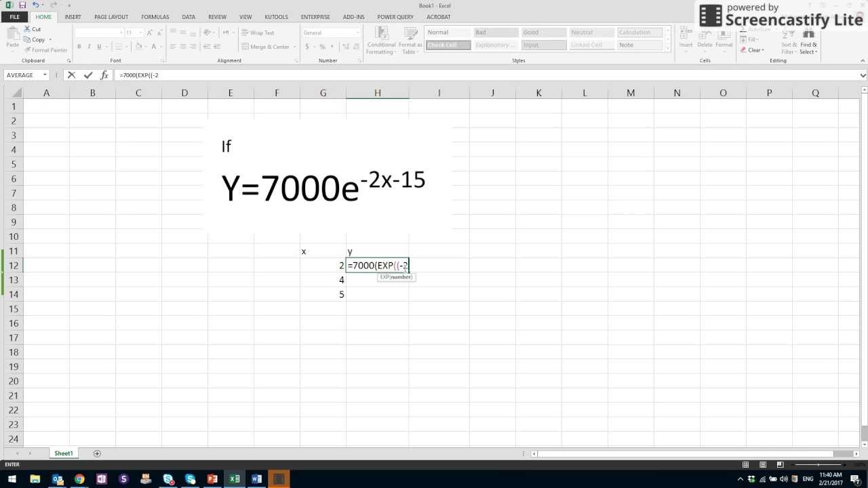Toggle Bold formatting
868x488 pixels.
pyautogui.click(x=79, y=47)
